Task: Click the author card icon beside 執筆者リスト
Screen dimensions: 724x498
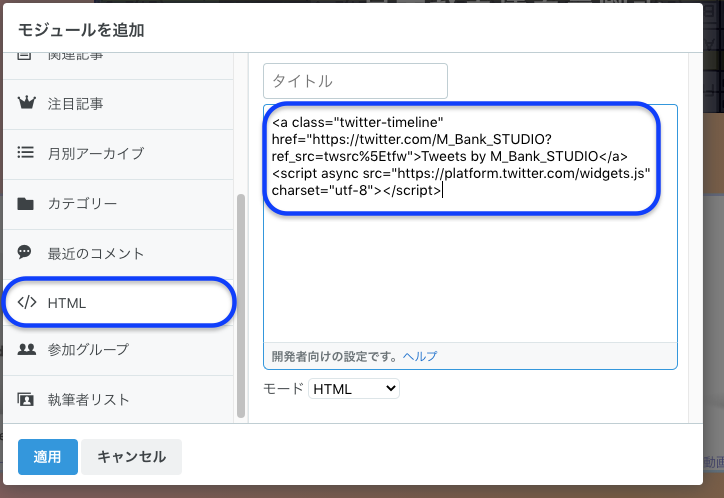Action: [25, 399]
